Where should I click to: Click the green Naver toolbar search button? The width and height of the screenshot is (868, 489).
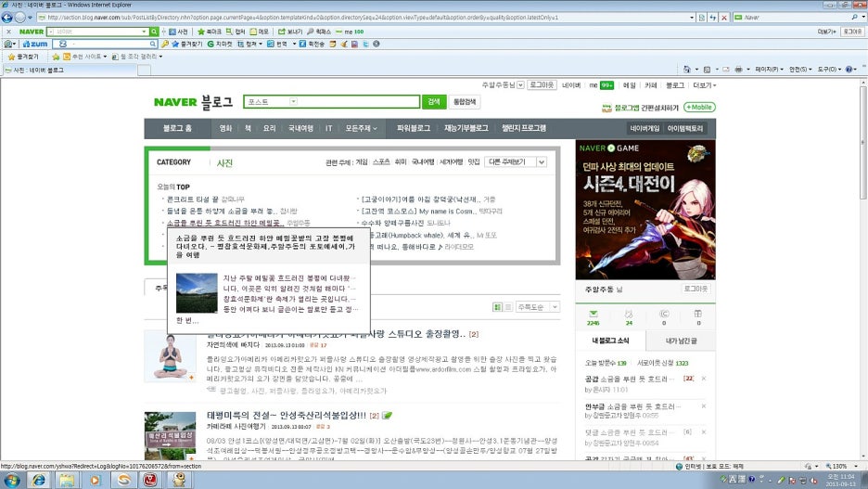point(154,32)
